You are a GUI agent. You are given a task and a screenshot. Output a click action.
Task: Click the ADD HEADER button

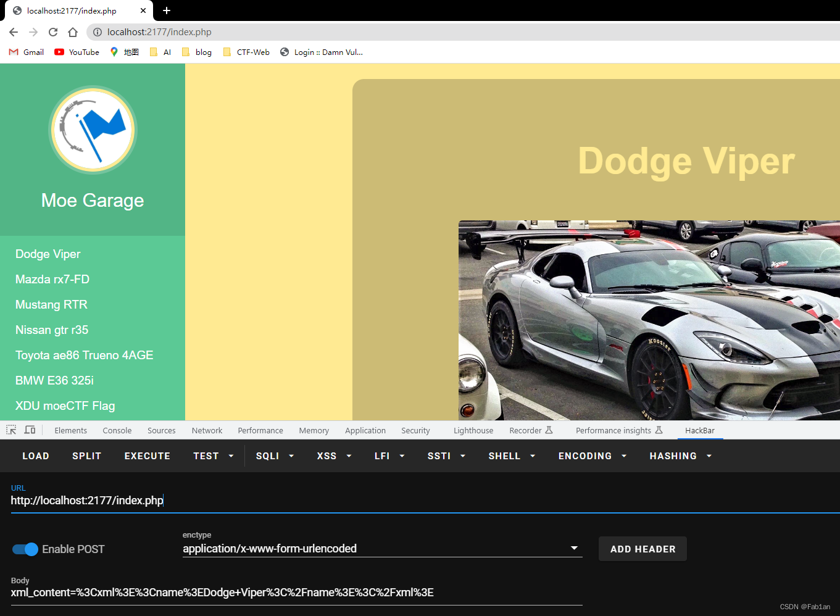(642, 549)
